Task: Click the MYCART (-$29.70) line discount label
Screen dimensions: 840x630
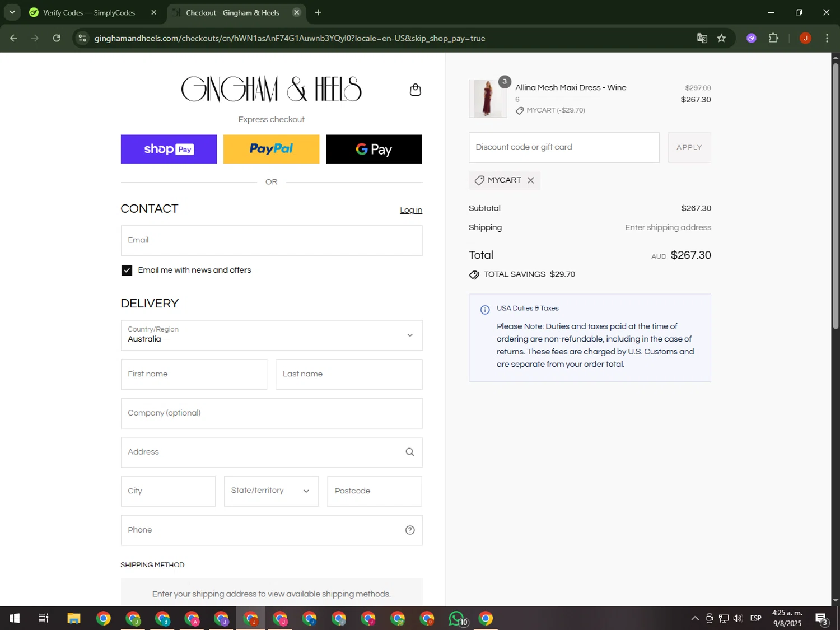Action: click(556, 110)
